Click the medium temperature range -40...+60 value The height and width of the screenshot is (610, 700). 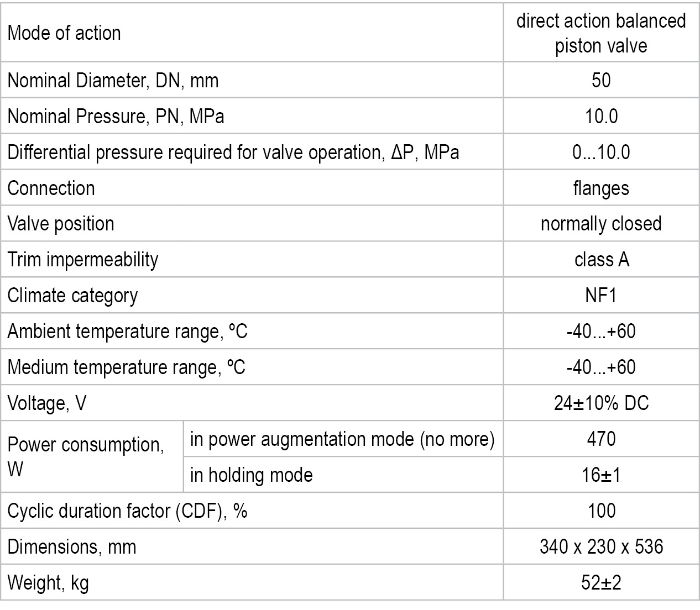click(601, 367)
